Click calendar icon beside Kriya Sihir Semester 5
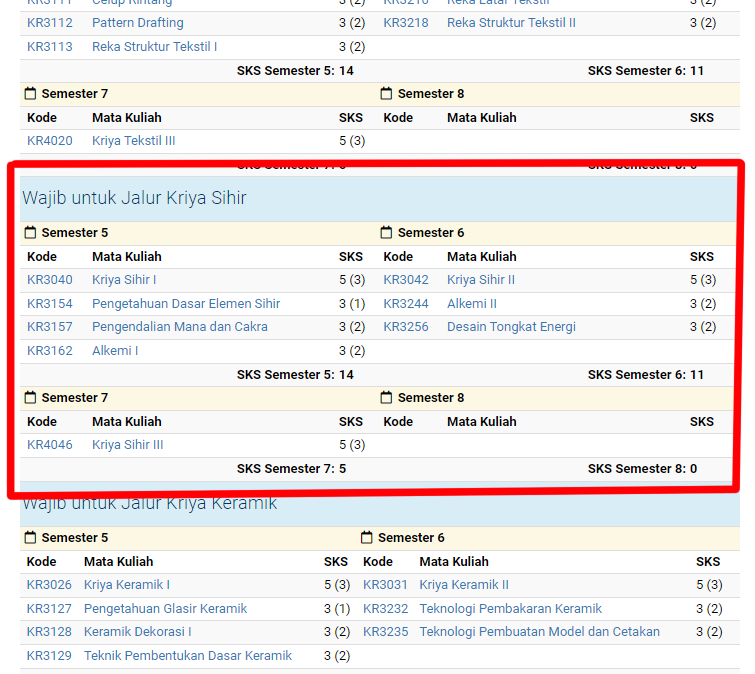This screenshot has width=755, height=674. (x=30, y=233)
